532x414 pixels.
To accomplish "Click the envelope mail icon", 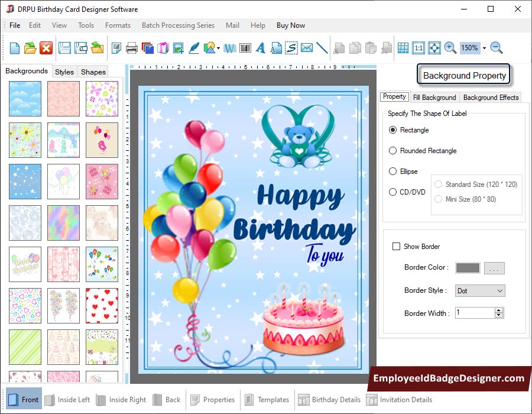I will (x=307, y=48).
